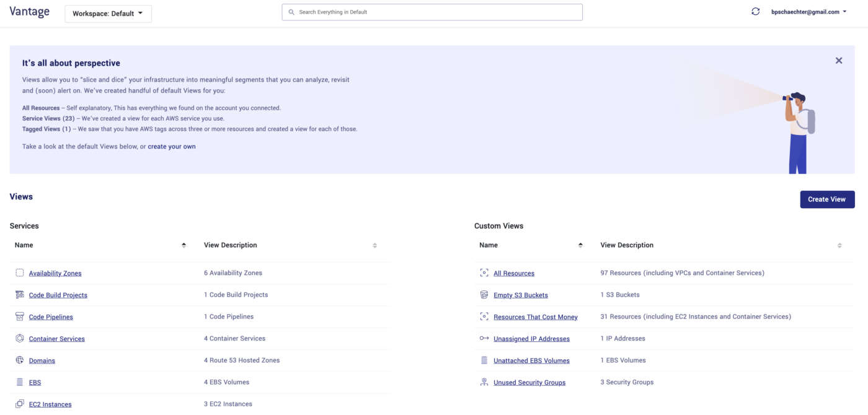
Task: Click the '1 Code Pipelines' description
Action: coord(229,317)
